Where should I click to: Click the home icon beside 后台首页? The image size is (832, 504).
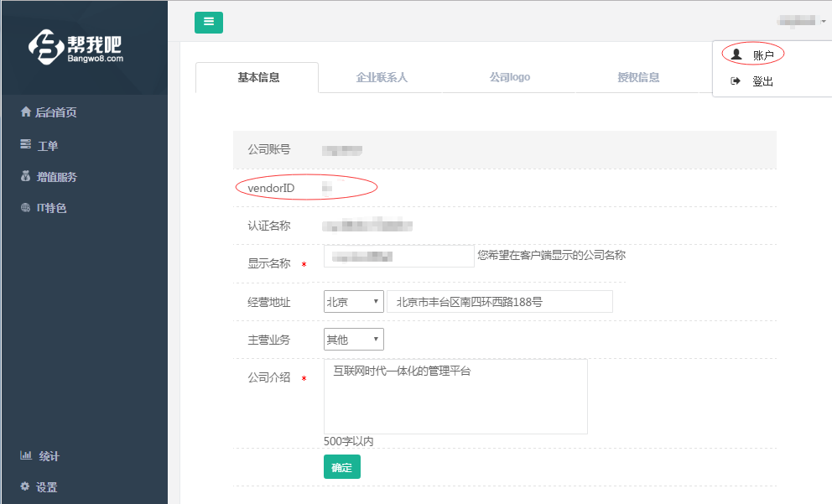[x=25, y=112]
